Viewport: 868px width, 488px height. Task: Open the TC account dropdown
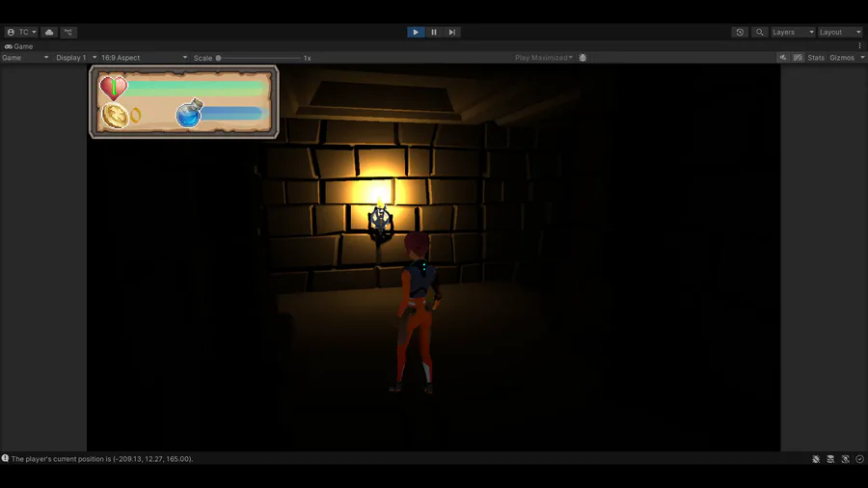coord(21,32)
